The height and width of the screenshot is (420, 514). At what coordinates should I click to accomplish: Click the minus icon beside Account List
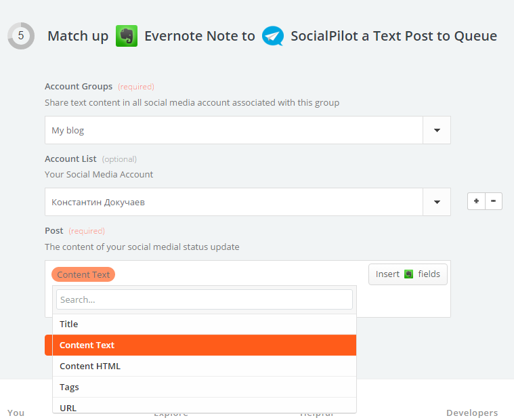point(494,201)
